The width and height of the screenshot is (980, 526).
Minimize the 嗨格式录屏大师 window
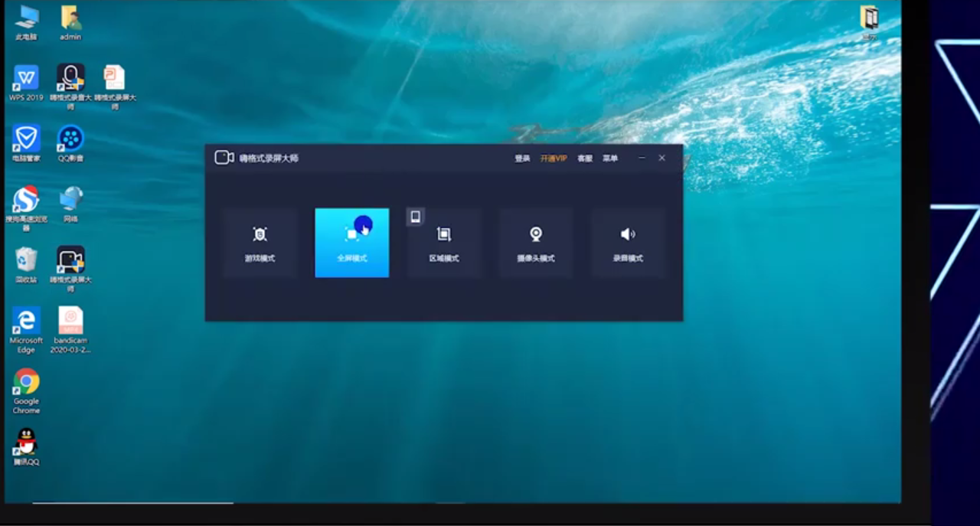[x=642, y=158]
